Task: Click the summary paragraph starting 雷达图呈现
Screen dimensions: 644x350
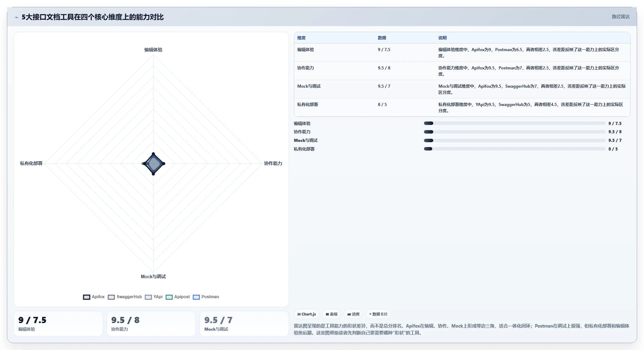Action: pos(462,329)
